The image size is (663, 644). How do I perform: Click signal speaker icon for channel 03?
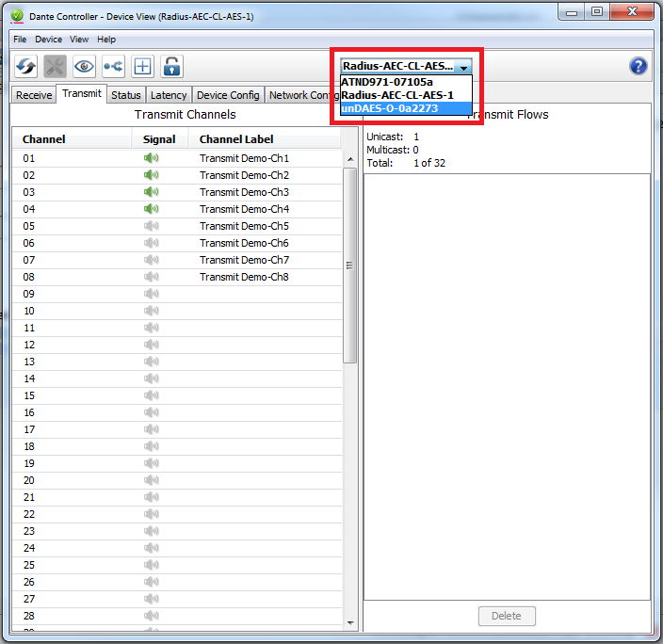151,192
